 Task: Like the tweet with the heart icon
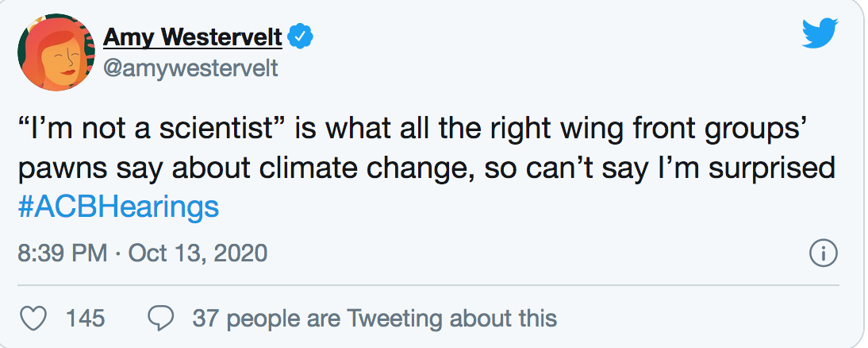coord(32,319)
